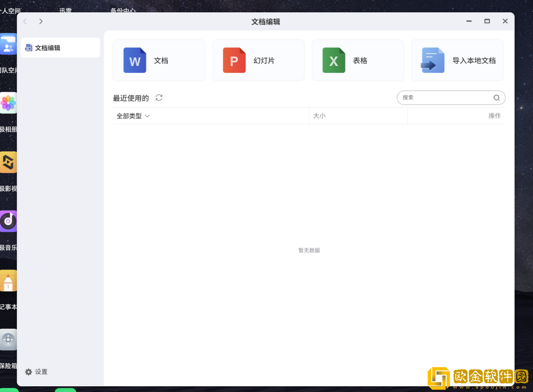This screenshot has height=392, width=533.
Task: Click the back navigation arrow
Action: click(25, 21)
